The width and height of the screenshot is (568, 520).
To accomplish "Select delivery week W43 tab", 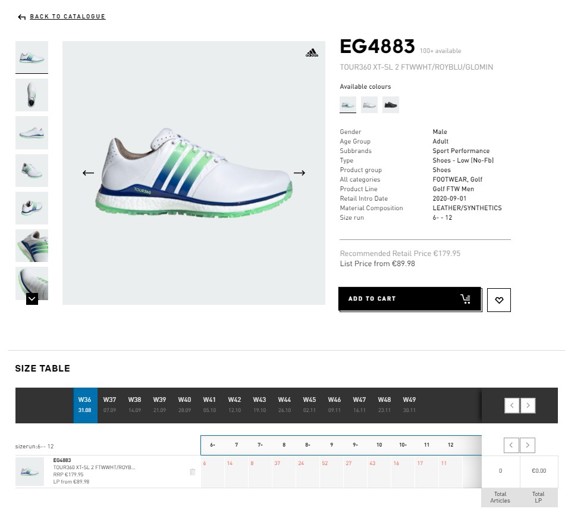I will coord(259,405).
